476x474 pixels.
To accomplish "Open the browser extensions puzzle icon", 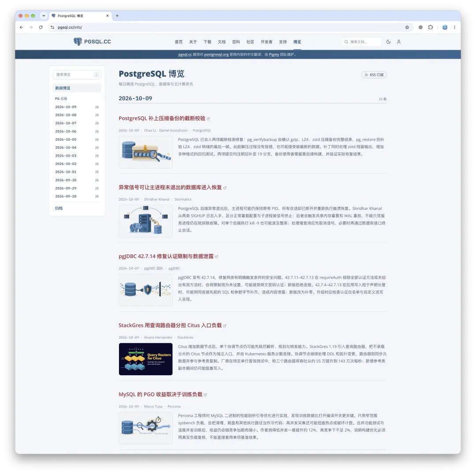I will [431, 27].
